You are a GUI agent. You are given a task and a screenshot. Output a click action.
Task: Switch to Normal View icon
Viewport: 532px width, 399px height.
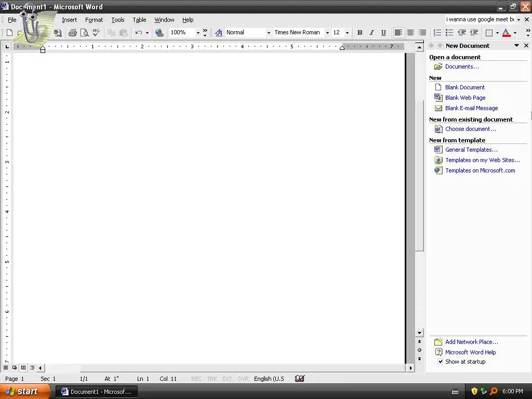click(x=6, y=368)
